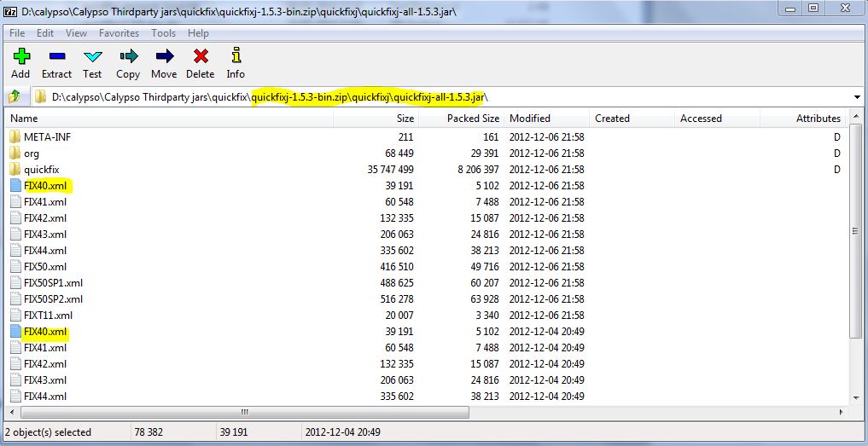The image size is (868, 446).
Task: Click the size value 20 007
Action: [x=399, y=316]
